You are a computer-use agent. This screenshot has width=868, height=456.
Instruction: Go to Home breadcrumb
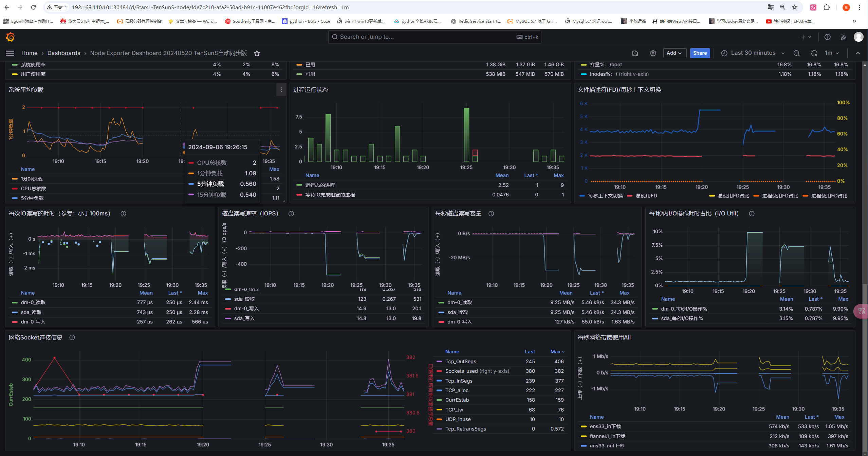[29, 53]
